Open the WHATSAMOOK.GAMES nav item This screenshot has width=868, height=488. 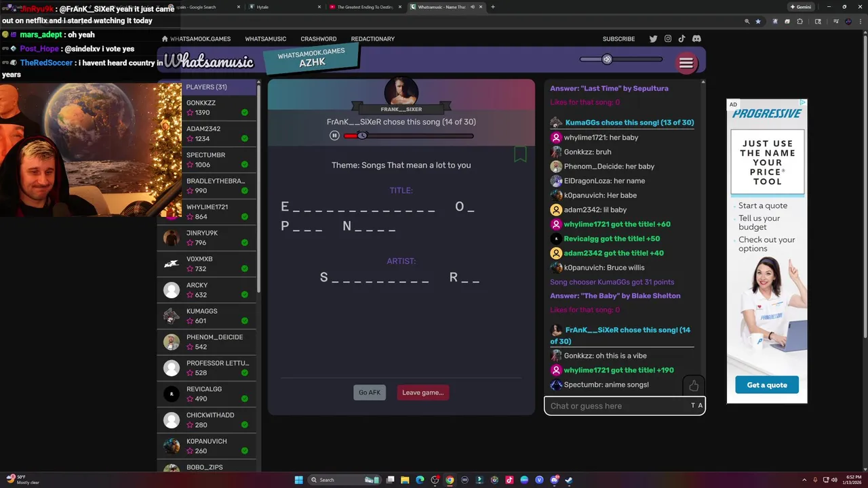(x=200, y=39)
